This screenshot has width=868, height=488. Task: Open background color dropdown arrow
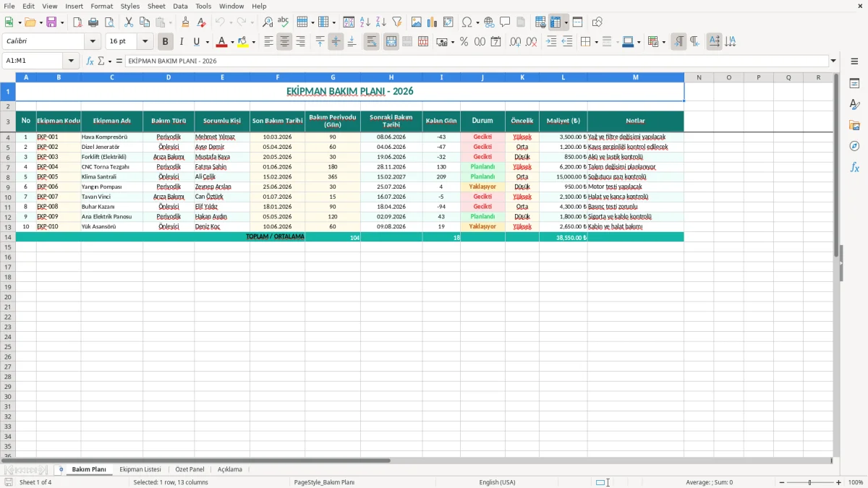(253, 42)
